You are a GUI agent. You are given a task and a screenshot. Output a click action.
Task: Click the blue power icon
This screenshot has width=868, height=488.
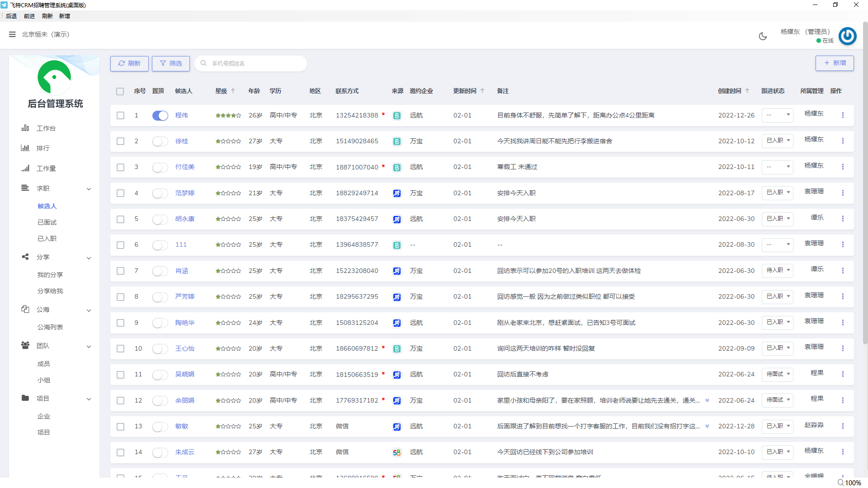(847, 36)
